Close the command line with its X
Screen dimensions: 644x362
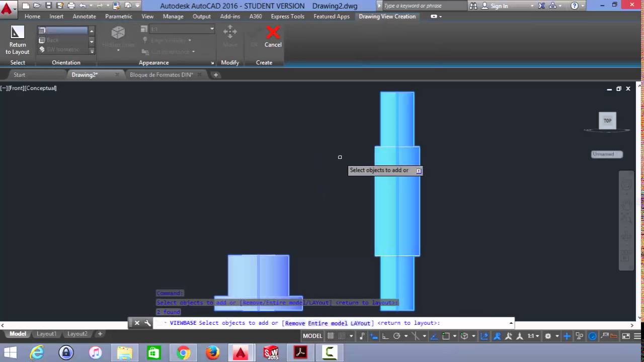coord(137,323)
